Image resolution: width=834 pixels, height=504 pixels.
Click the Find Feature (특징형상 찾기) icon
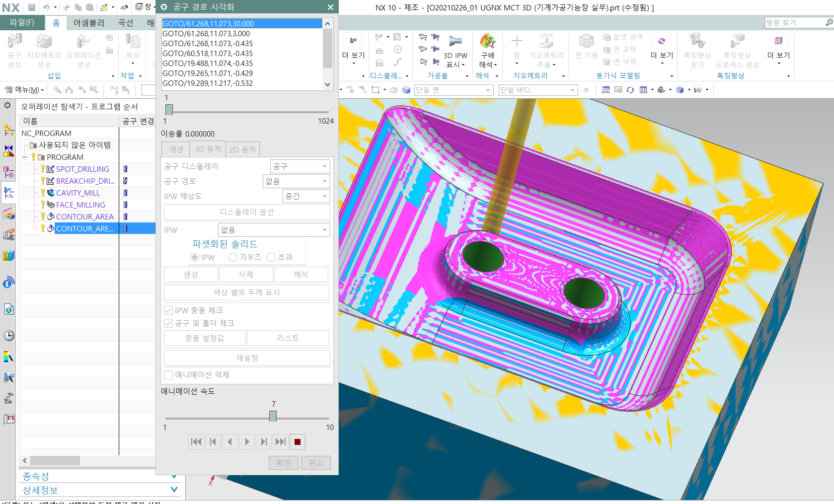tap(697, 41)
